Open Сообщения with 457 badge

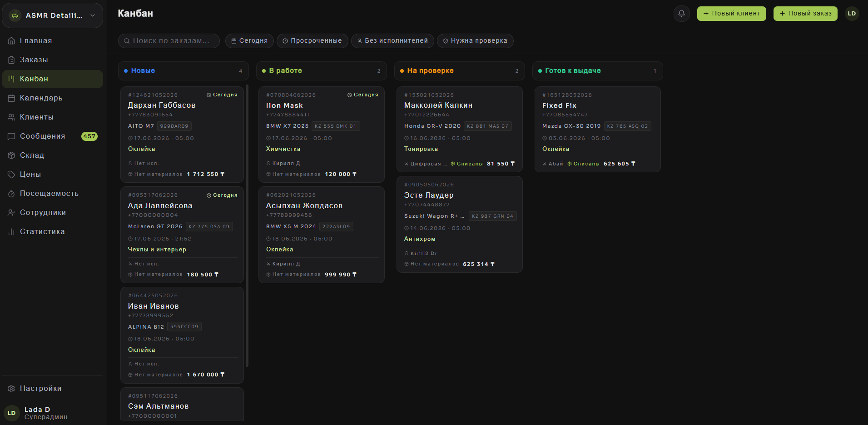[x=53, y=136]
